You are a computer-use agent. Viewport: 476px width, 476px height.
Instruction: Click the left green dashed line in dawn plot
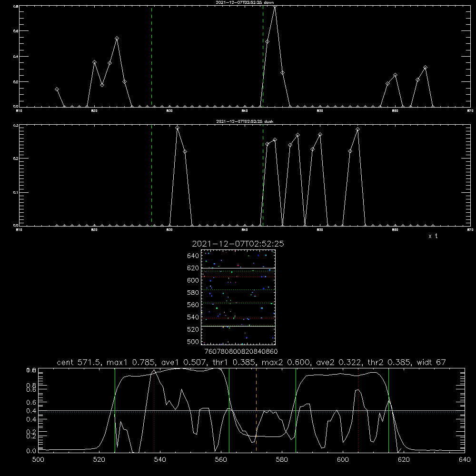pos(151,56)
